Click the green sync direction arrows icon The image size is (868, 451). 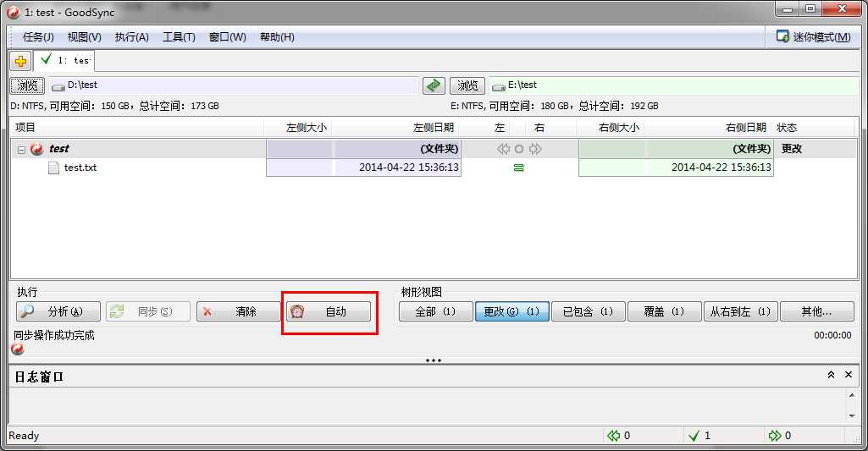[x=434, y=85]
